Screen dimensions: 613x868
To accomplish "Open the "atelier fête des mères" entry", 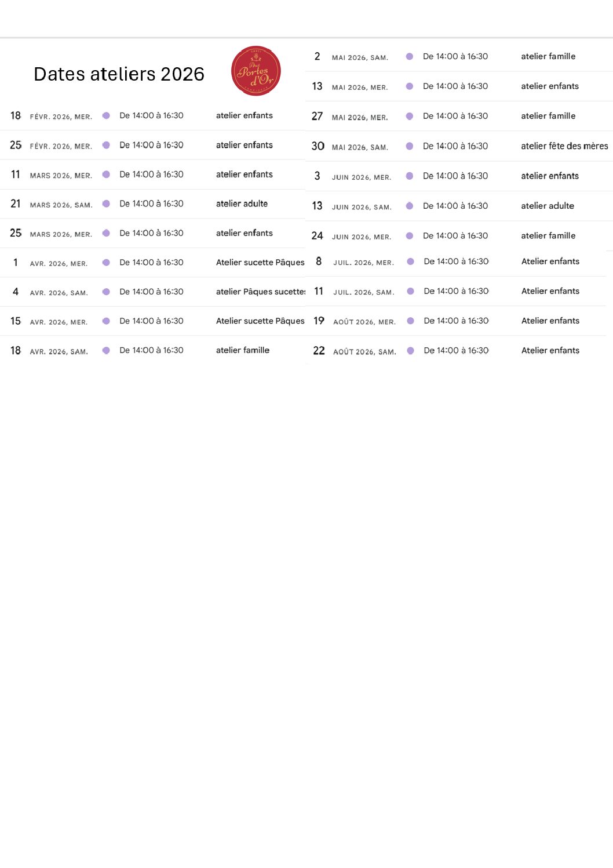I will (x=564, y=146).
